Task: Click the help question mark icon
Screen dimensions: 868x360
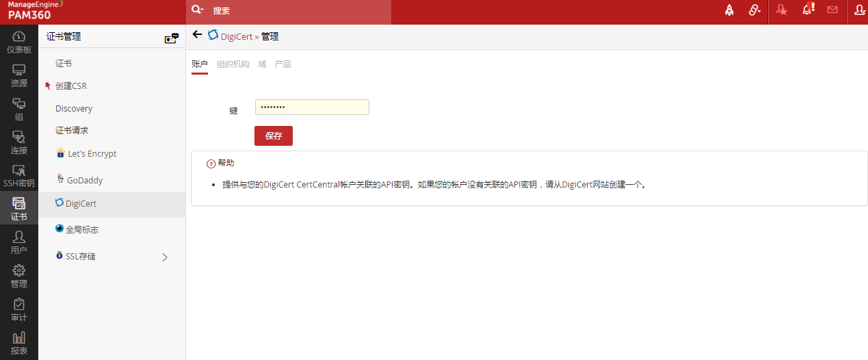Action: pos(211,164)
